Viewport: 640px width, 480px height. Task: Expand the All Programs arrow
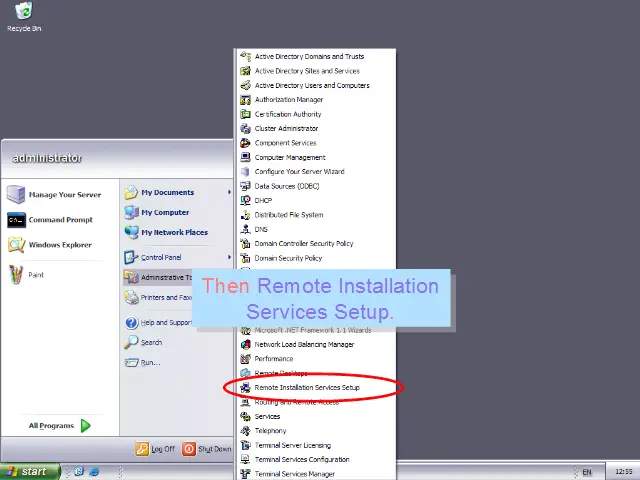tap(86, 425)
